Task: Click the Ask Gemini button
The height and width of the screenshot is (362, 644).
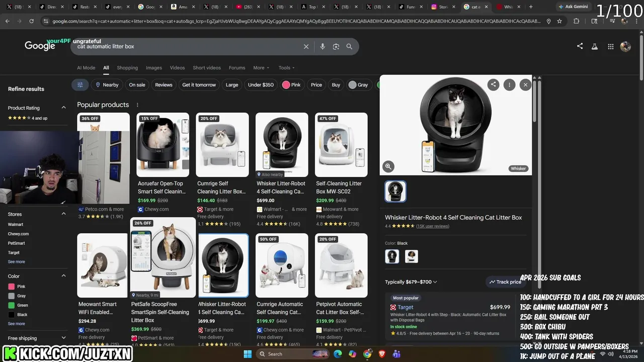Action: (x=573, y=7)
